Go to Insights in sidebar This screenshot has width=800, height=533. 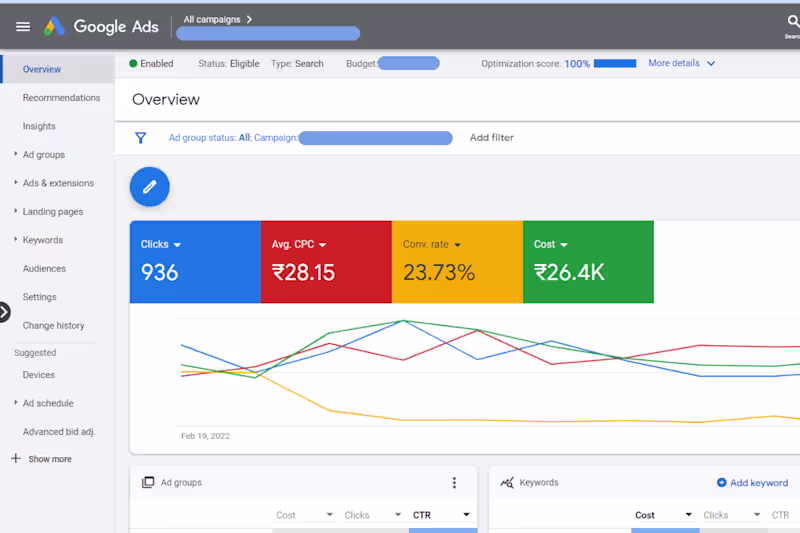(x=39, y=126)
